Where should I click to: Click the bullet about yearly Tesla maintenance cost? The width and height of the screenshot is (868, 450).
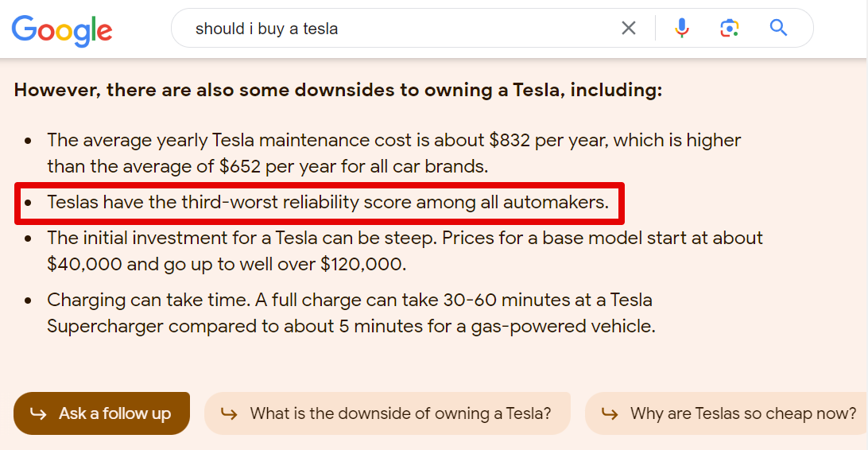(393, 153)
